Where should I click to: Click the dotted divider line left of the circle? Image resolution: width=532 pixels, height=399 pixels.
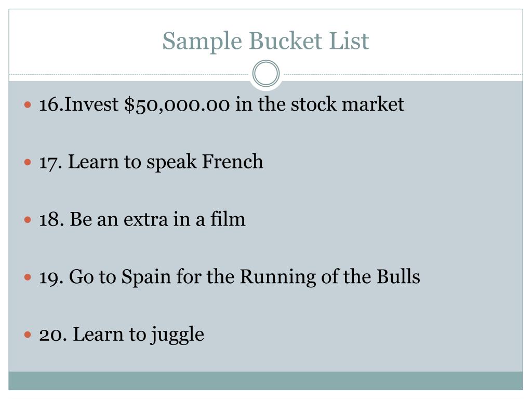(x=129, y=74)
